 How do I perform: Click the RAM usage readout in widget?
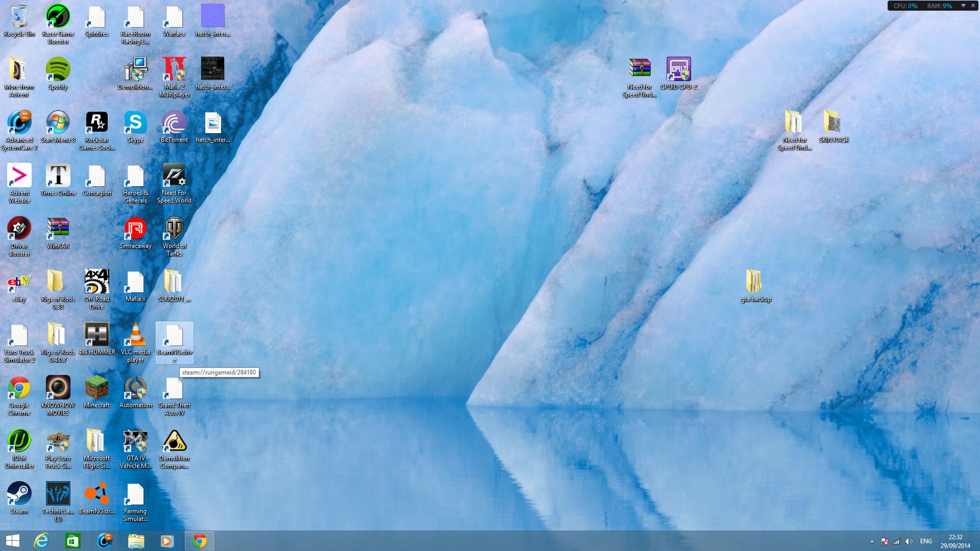[940, 6]
